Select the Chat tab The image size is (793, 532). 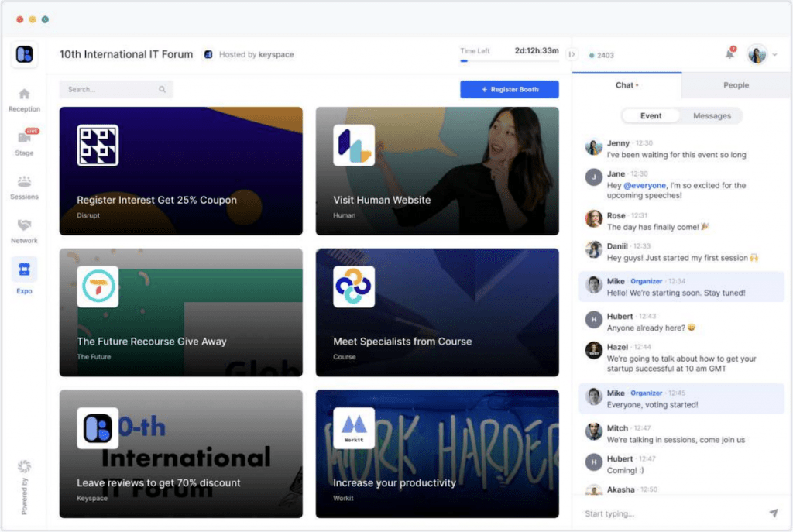(x=626, y=85)
